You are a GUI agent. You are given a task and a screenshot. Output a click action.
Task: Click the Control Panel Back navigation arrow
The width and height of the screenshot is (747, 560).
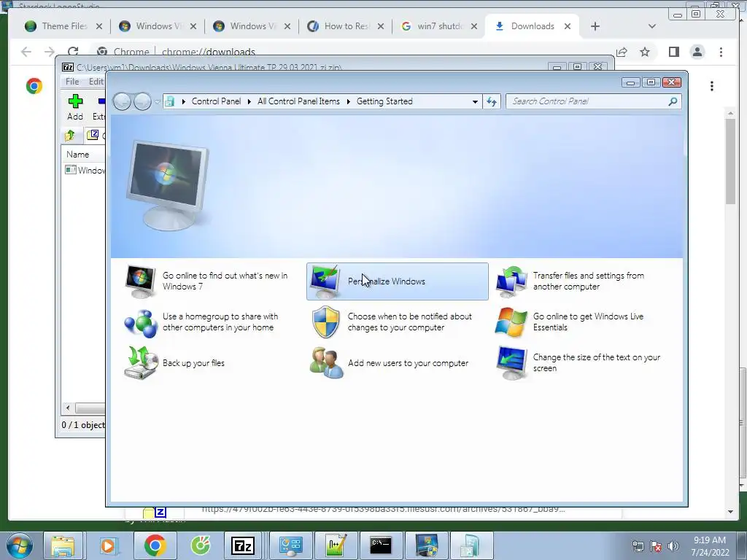(x=122, y=101)
